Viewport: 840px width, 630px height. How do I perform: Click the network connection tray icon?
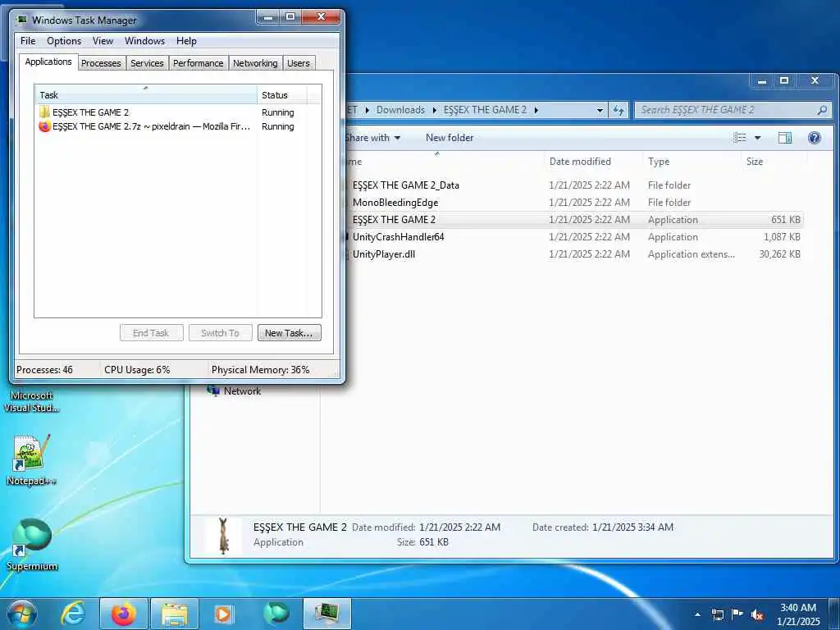tap(717, 614)
